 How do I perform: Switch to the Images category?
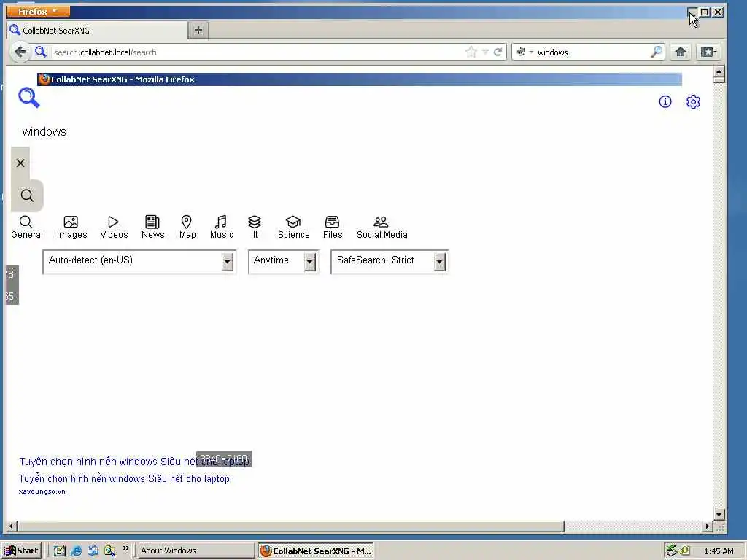tap(71, 227)
